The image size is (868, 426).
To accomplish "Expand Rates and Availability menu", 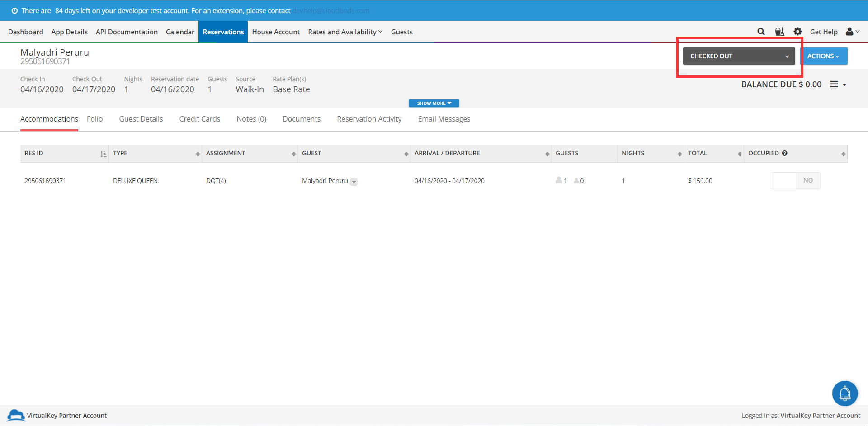I will point(345,32).
